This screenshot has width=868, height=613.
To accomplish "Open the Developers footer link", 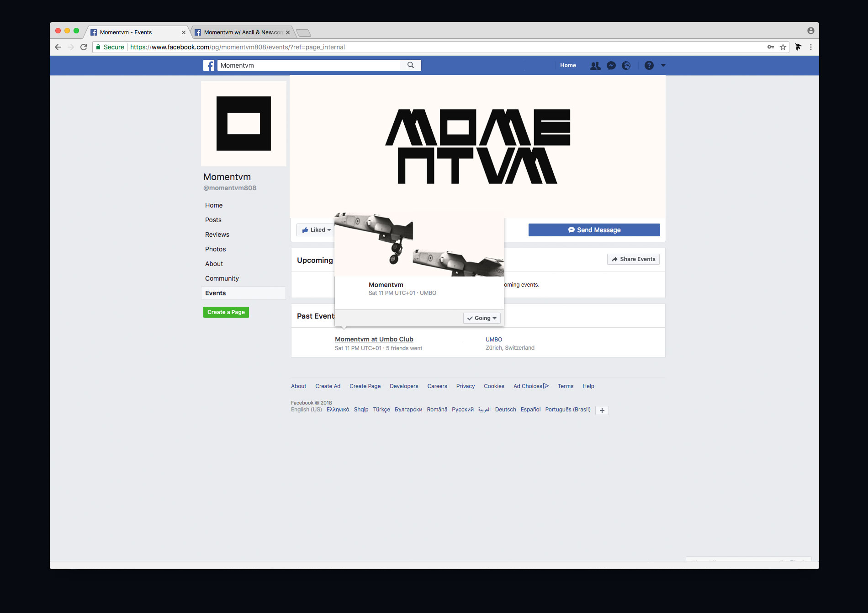I will [404, 386].
